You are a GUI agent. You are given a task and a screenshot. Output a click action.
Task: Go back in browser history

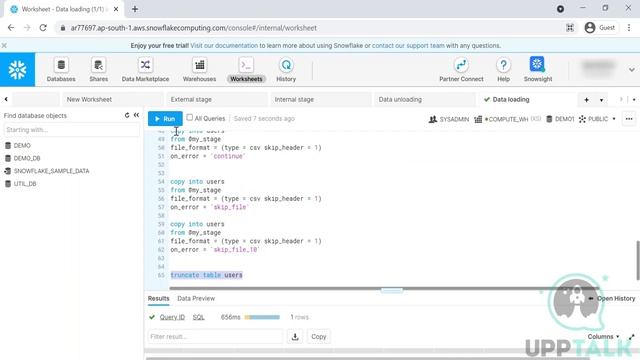pos(11,28)
